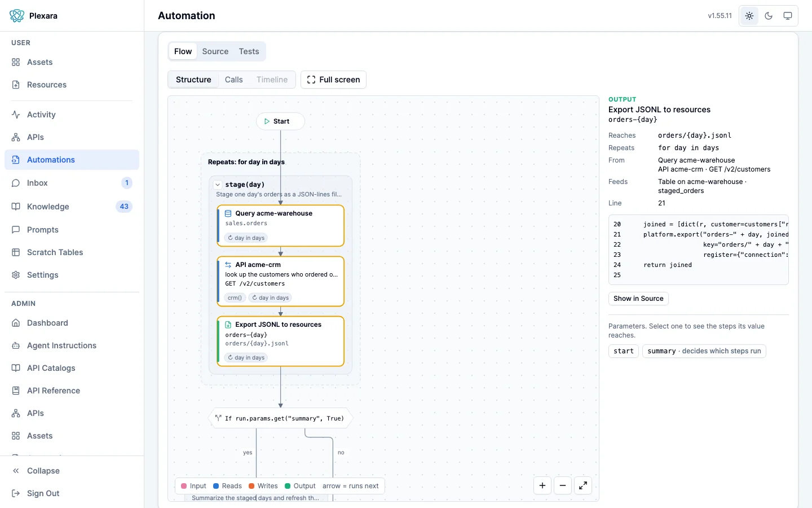Image resolution: width=812 pixels, height=508 pixels.
Task: Click Knowledge badge showing 43
Action: pos(124,207)
